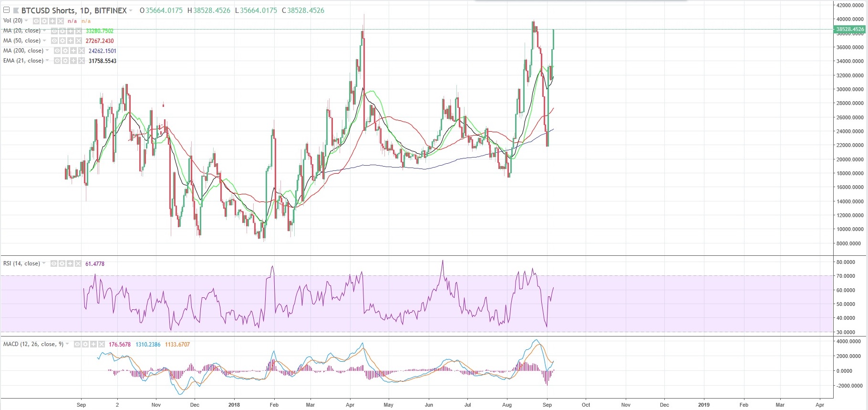Hide the MA (200, close) line with eye icon
Screen dimensions: 868x410
pos(57,51)
